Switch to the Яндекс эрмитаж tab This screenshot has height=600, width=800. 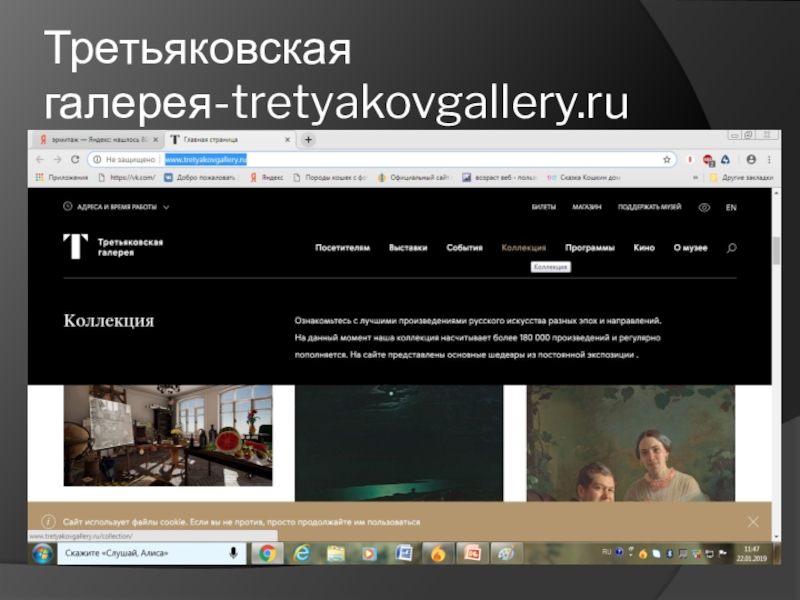click(x=97, y=140)
